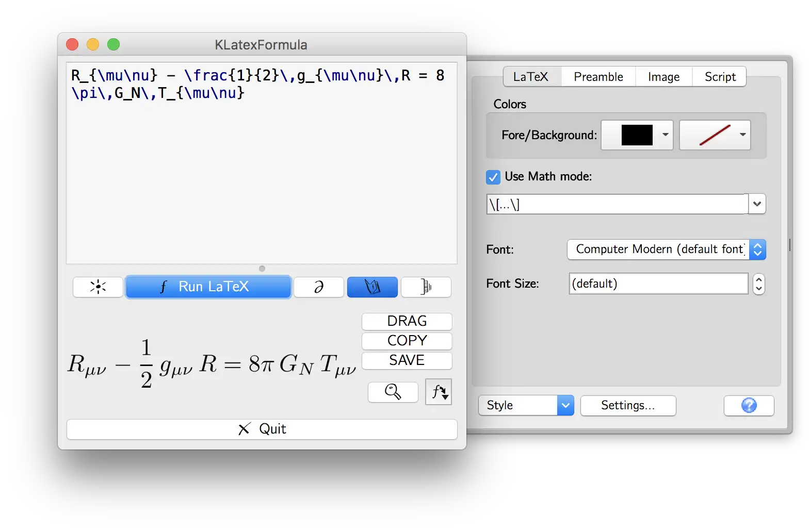Pick the transparent background color swatch
The width and height of the screenshot is (810, 532).
click(715, 135)
